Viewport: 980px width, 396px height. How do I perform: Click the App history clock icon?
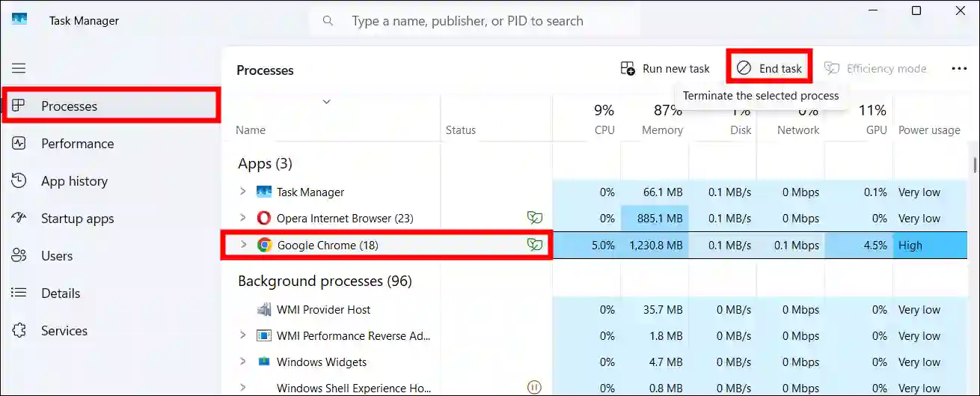[19, 180]
